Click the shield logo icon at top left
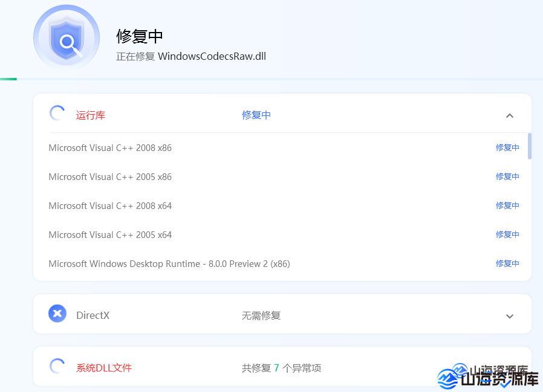Screen dimensions: 543x392 pos(67,37)
